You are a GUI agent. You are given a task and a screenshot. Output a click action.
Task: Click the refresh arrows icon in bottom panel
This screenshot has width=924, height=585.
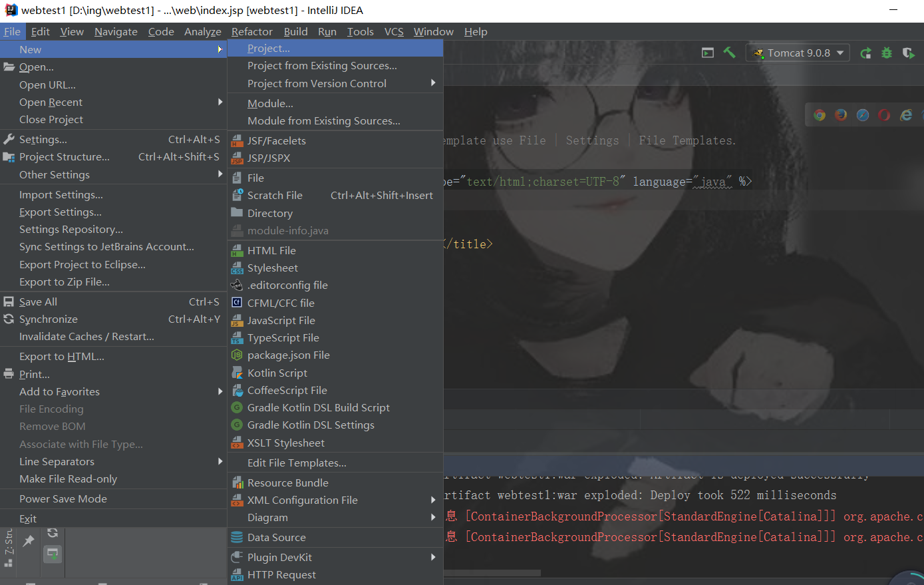coord(53,533)
